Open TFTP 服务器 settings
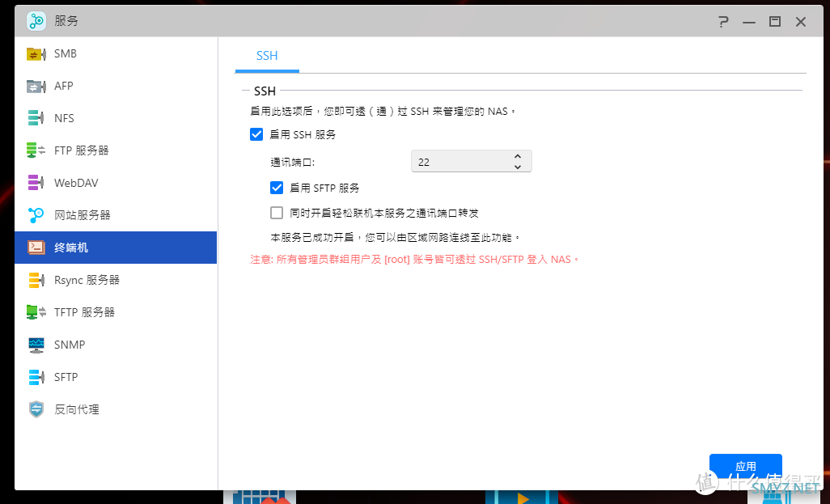The height and width of the screenshot is (504, 830). tap(83, 312)
